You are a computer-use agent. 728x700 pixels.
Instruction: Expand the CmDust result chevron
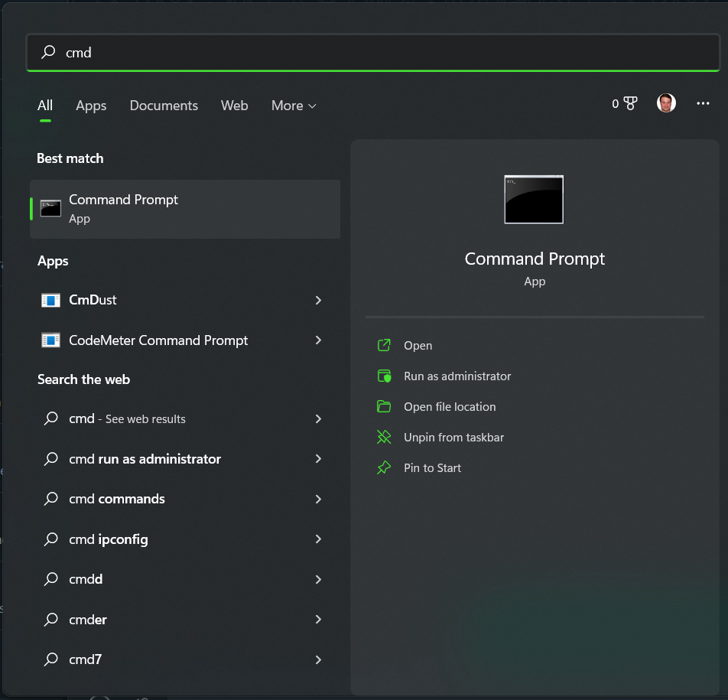point(318,300)
